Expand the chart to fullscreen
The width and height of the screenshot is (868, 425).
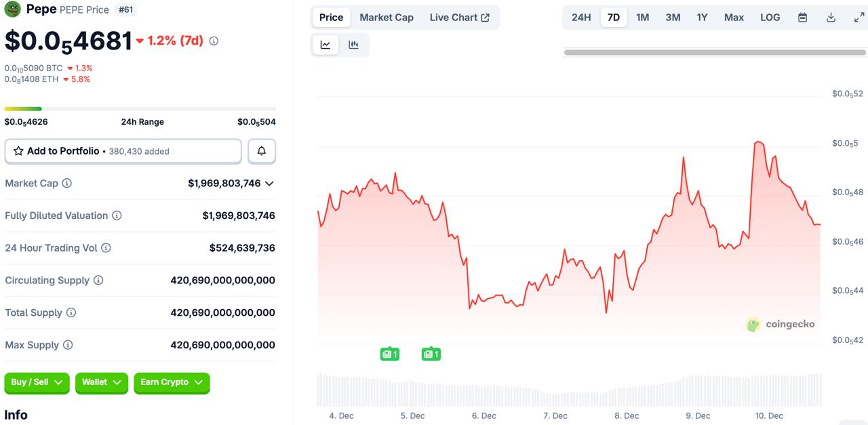[860, 17]
